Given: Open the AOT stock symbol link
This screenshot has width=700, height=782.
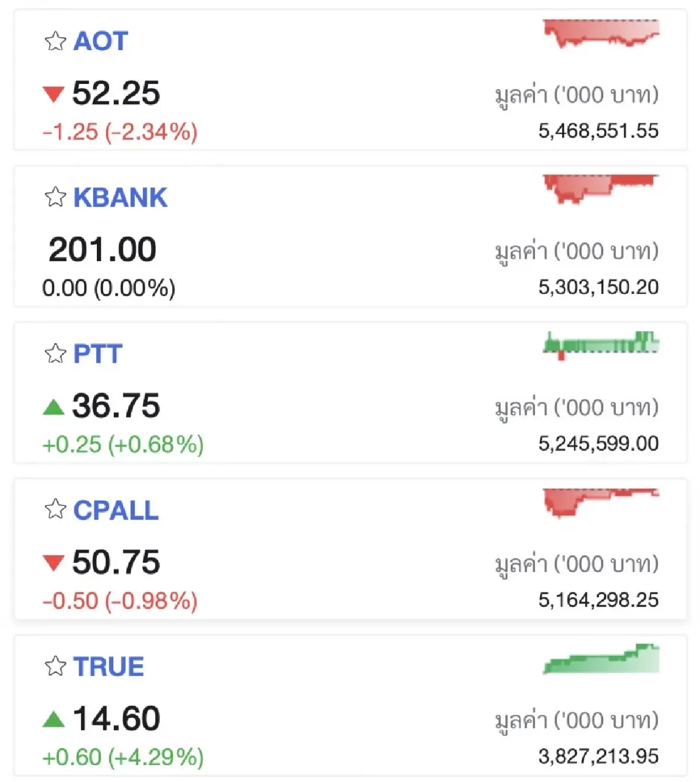Looking at the screenshot, I should (100, 41).
